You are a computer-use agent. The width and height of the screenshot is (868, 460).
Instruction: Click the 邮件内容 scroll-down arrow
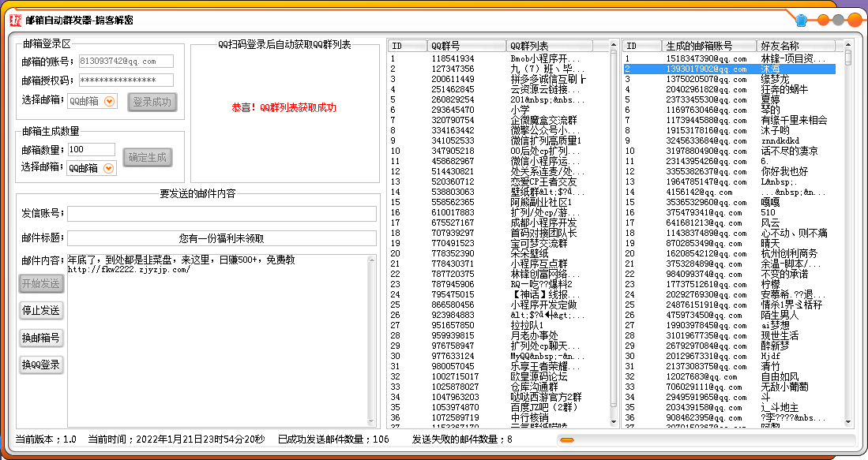click(372, 422)
